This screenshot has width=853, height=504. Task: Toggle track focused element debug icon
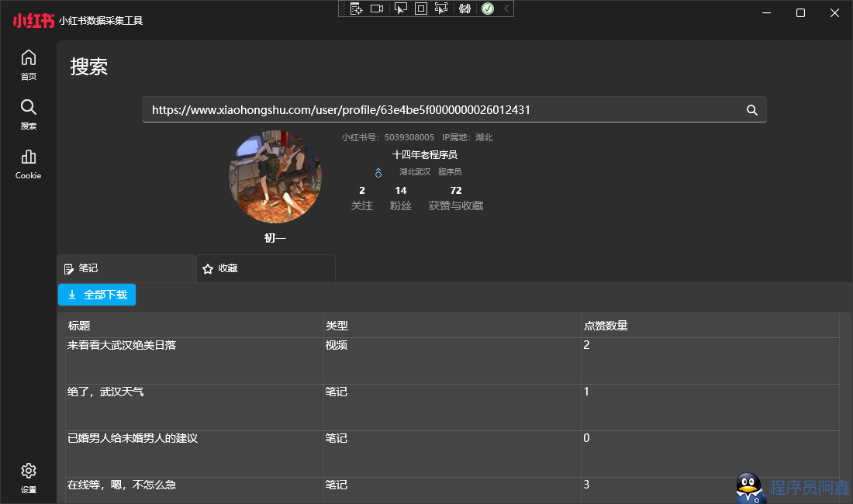coord(441,9)
